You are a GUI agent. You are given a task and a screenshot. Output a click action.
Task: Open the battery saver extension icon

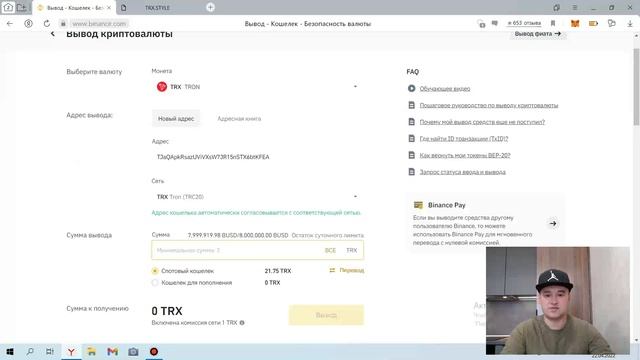593,24
